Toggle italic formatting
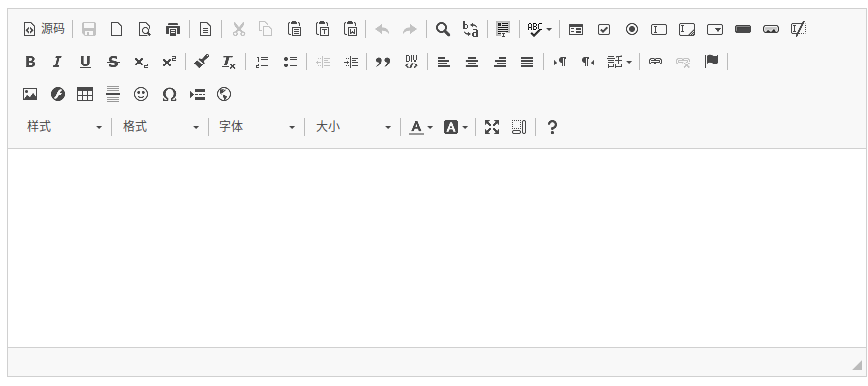The width and height of the screenshot is (868, 386). coord(57,62)
